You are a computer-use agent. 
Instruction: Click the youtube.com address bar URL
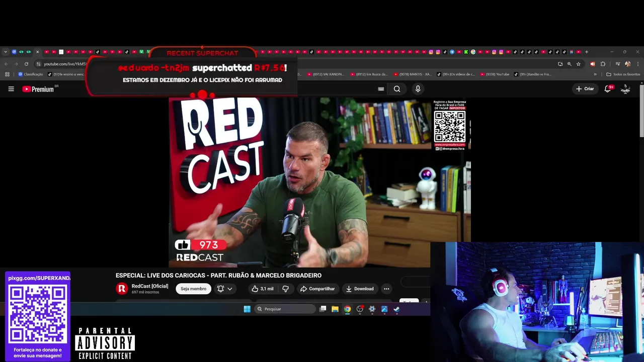[x=65, y=64]
